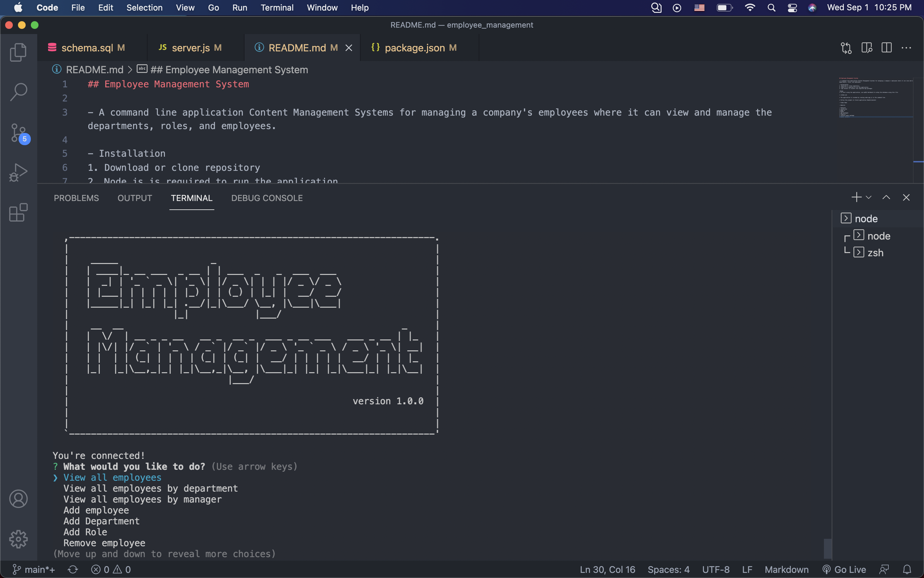Change the Markdown language mode
Image resolution: width=924 pixels, height=578 pixels.
[x=787, y=570]
